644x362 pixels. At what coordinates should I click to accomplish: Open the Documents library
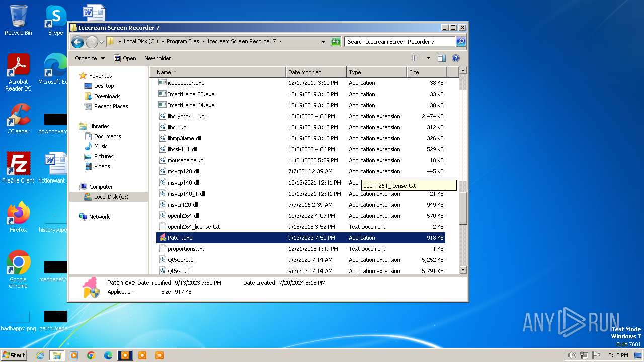[x=107, y=136]
